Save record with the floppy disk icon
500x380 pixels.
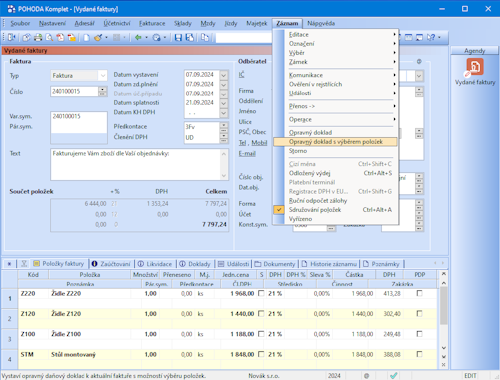point(178,37)
